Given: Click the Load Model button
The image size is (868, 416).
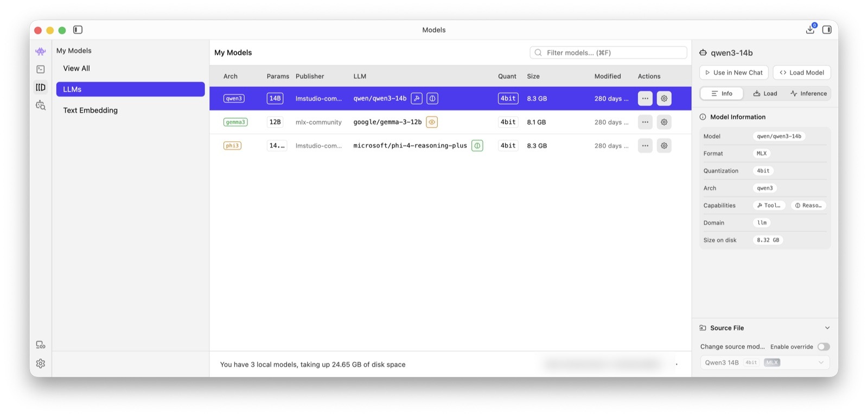Looking at the screenshot, I should [x=802, y=73].
